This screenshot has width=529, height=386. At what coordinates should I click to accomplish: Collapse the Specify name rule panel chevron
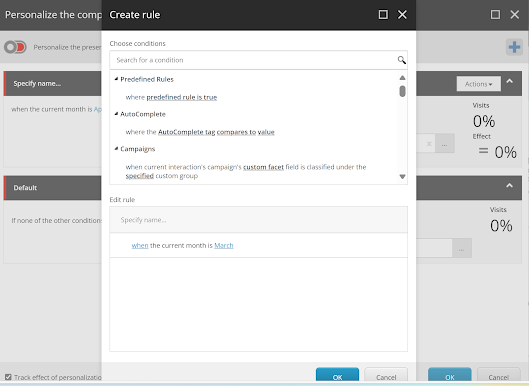tap(509, 81)
